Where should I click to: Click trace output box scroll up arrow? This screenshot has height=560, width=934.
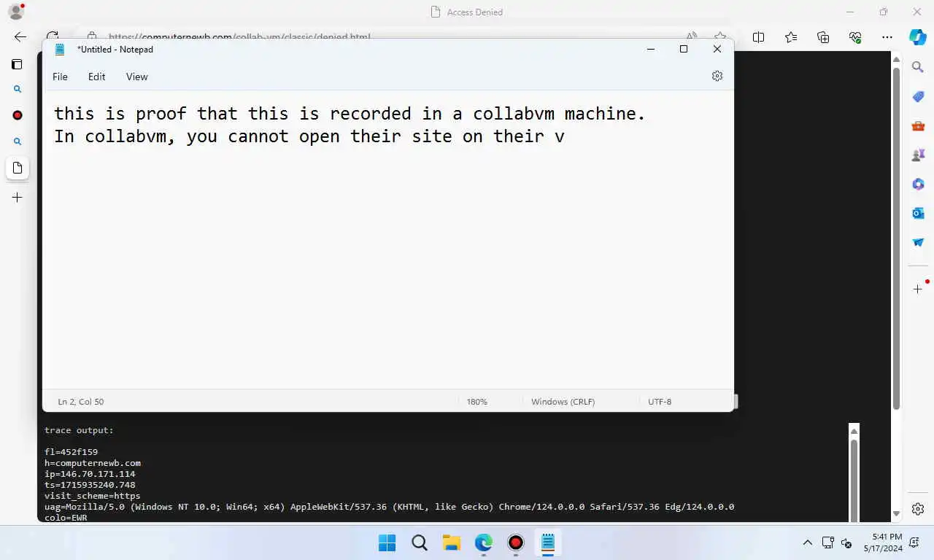point(854,431)
